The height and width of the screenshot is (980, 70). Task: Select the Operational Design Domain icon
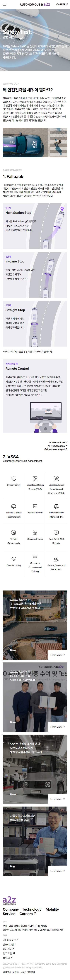click(35, 479)
